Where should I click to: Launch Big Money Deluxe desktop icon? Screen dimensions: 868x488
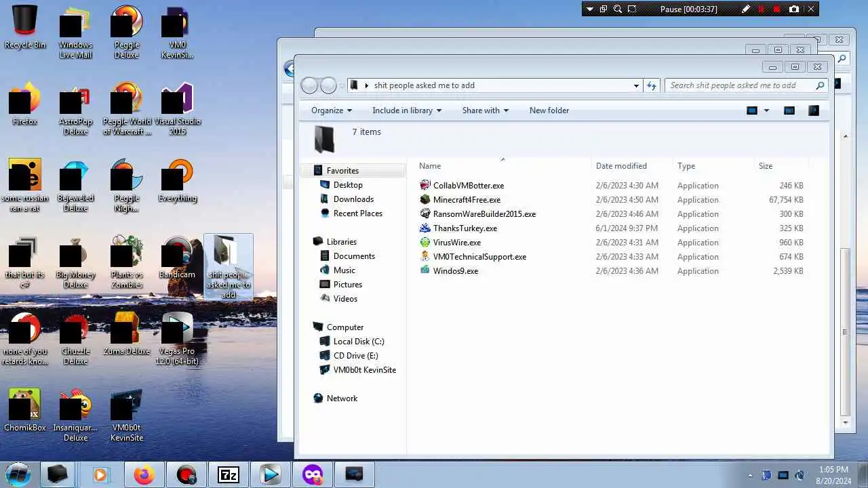point(75,262)
